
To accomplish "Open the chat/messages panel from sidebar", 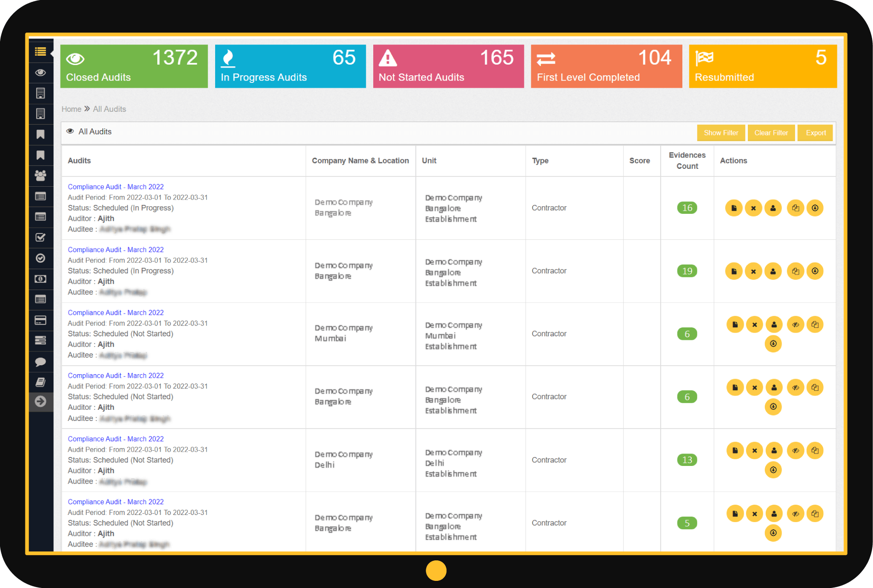I will [41, 362].
